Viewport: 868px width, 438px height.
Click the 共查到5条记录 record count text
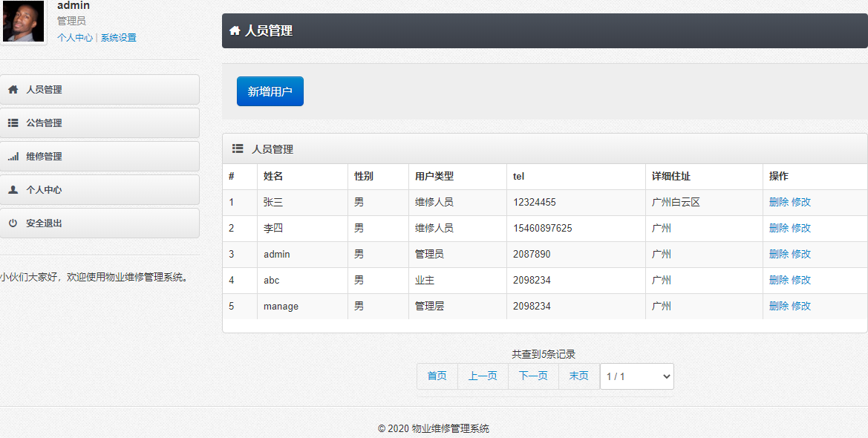[544, 354]
